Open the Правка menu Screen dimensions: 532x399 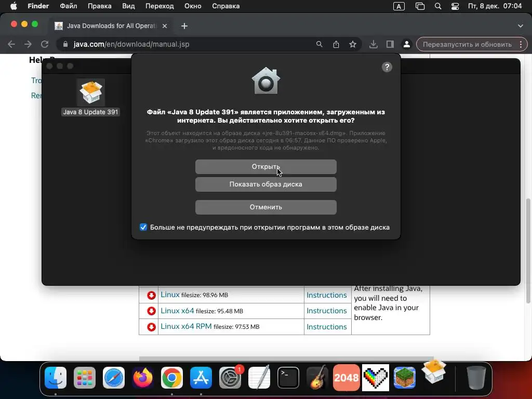99,6
